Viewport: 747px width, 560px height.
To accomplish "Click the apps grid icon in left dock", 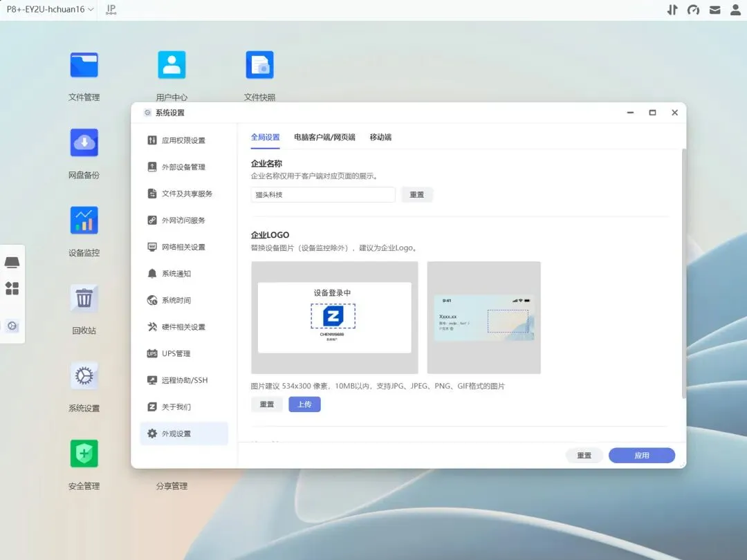I will click(x=12, y=288).
